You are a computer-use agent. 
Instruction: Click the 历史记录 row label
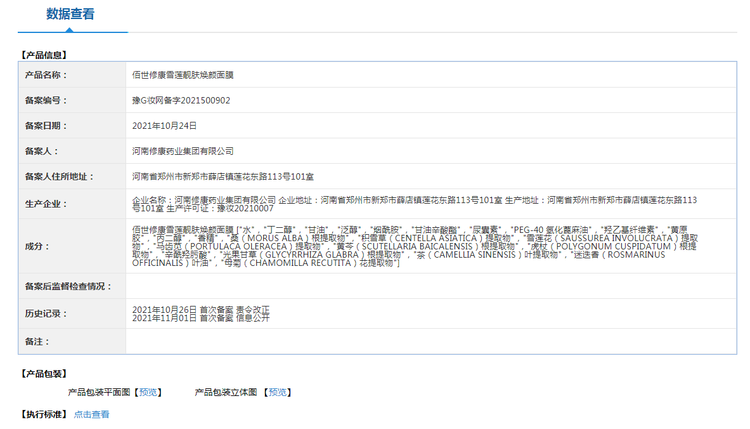point(43,313)
